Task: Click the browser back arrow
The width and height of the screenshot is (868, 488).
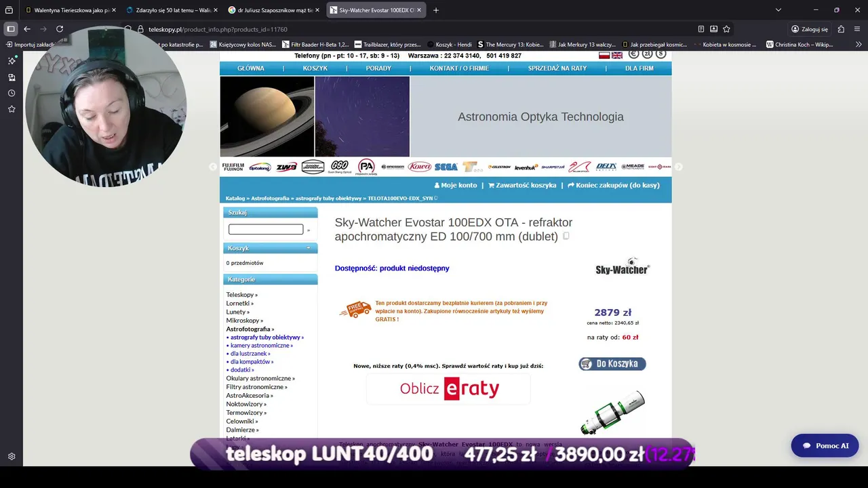Action: click(x=27, y=29)
